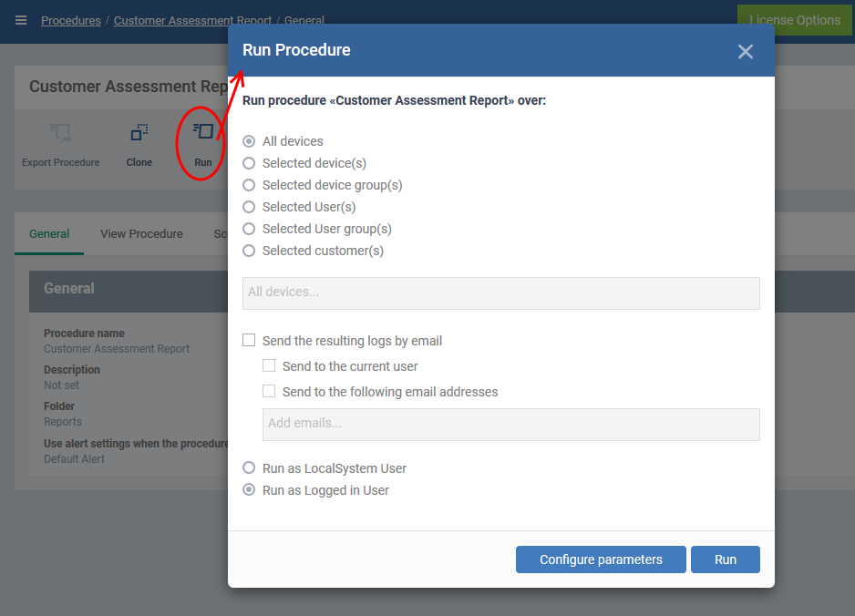Click the Export Procedure icon
The image size is (855, 616).
(x=60, y=132)
